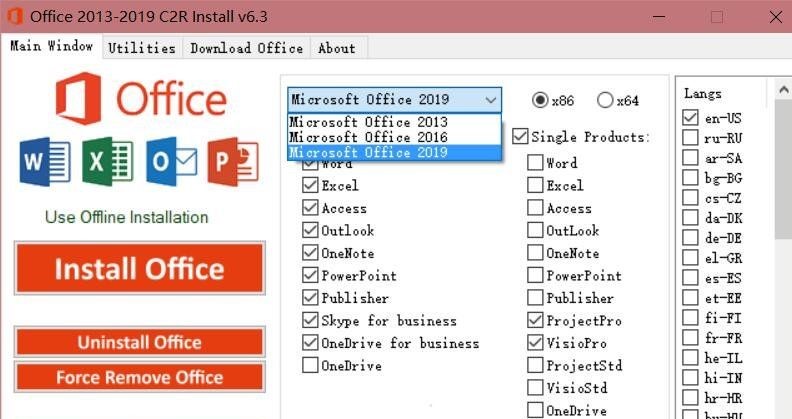792x419 pixels.
Task: Click the Langs list scrollbar thumb
Action: [783, 169]
